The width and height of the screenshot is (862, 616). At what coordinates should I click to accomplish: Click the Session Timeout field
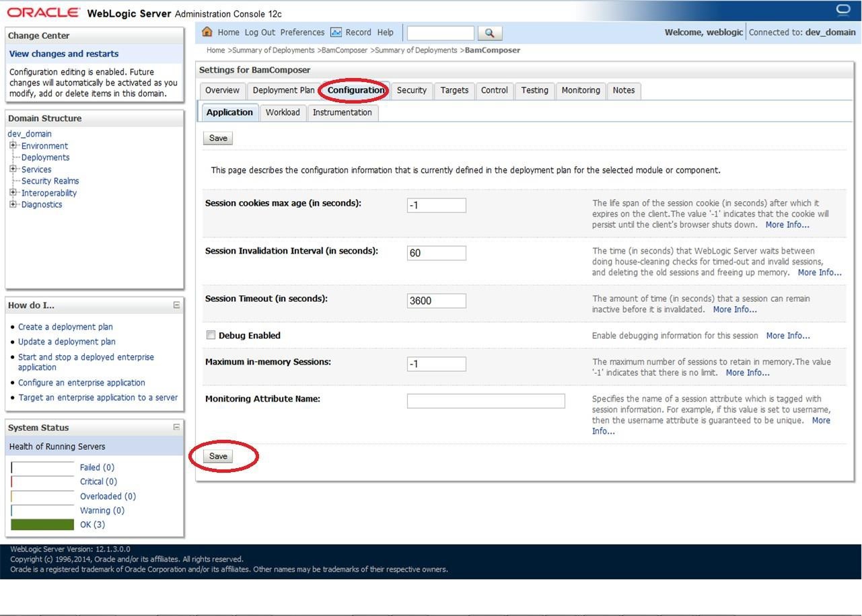tap(437, 301)
